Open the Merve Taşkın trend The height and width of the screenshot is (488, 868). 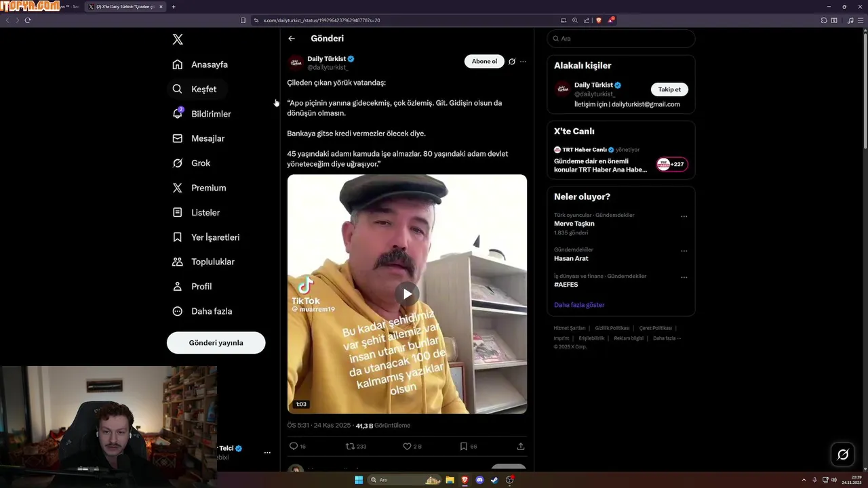coord(574,224)
